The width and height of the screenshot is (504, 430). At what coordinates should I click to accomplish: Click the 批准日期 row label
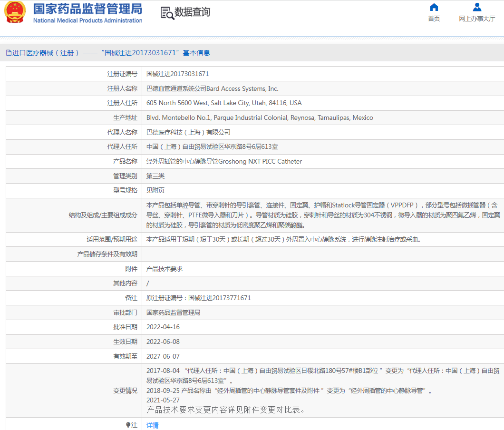(x=126, y=327)
